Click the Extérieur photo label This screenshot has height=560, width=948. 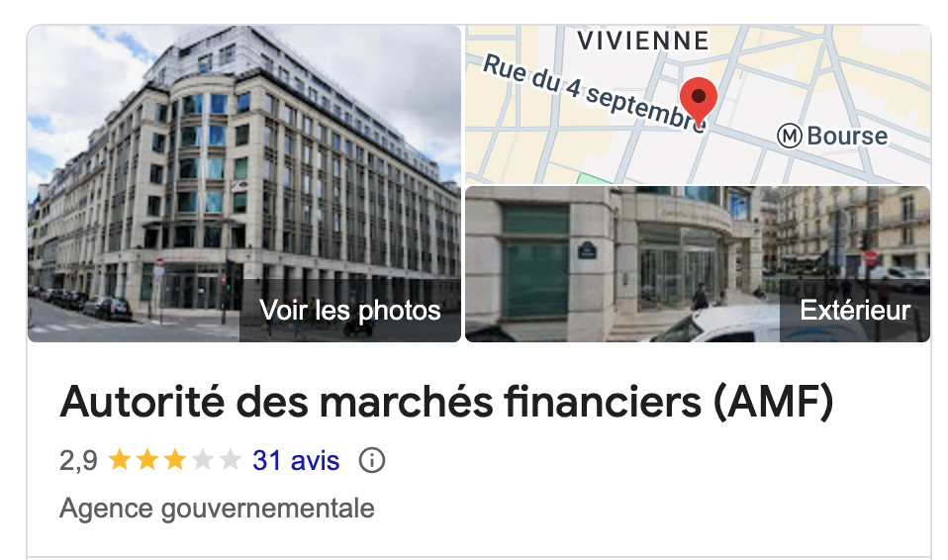855,311
